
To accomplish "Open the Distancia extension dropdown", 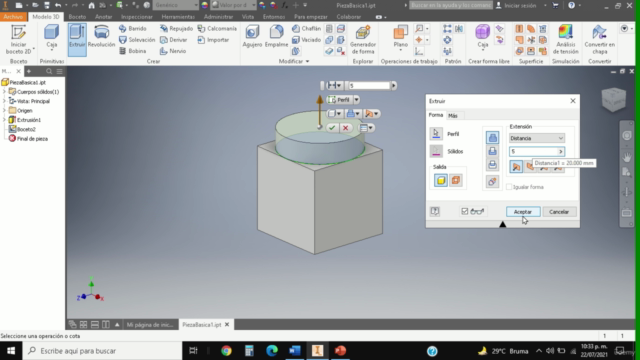I will [536, 138].
